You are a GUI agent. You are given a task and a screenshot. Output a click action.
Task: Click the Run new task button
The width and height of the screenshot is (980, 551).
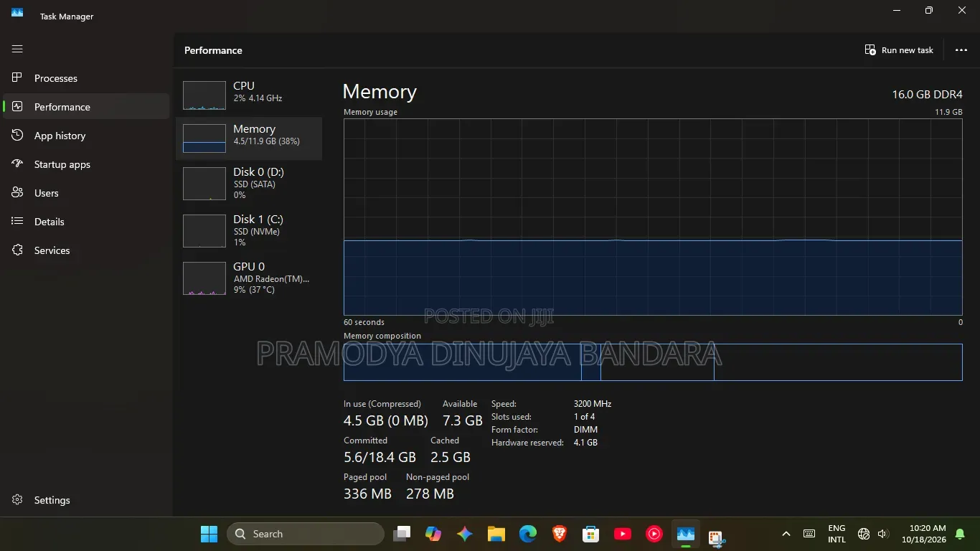pyautogui.click(x=899, y=50)
